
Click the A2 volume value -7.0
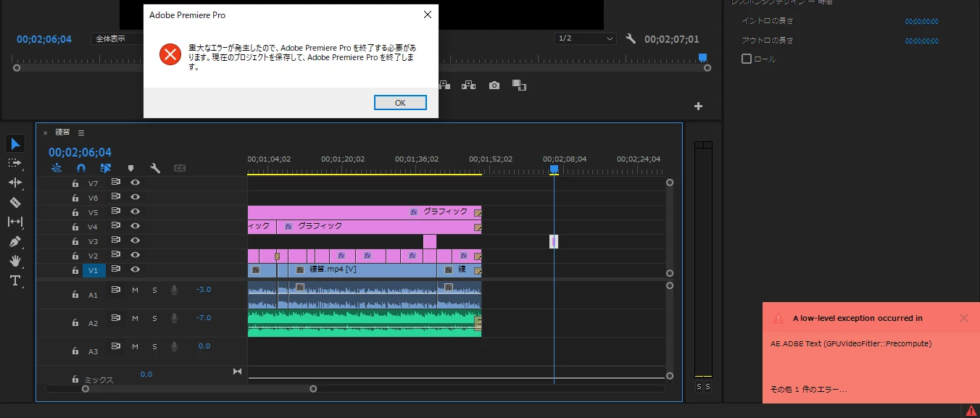pyautogui.click(x=204, y=318)
